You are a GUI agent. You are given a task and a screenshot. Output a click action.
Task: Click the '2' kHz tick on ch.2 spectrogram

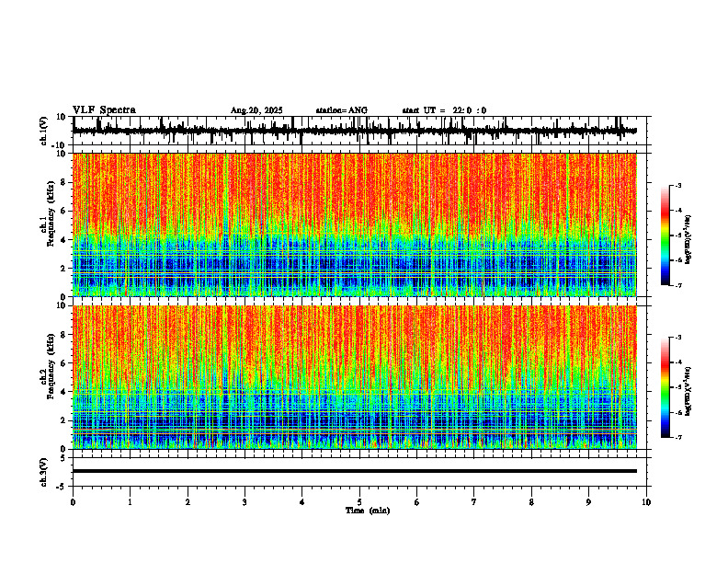coord(63,420)
